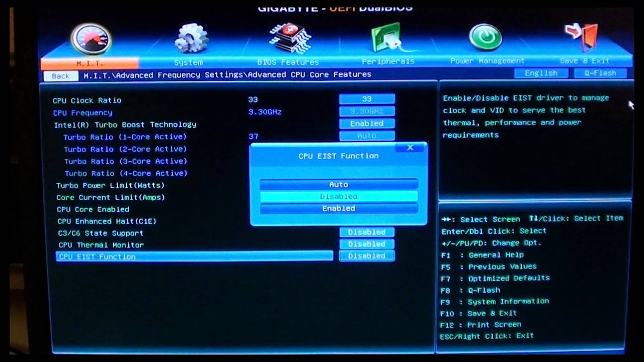Close the CPU EIST Function popup
The image size is (644, 362).
(410, 147)
